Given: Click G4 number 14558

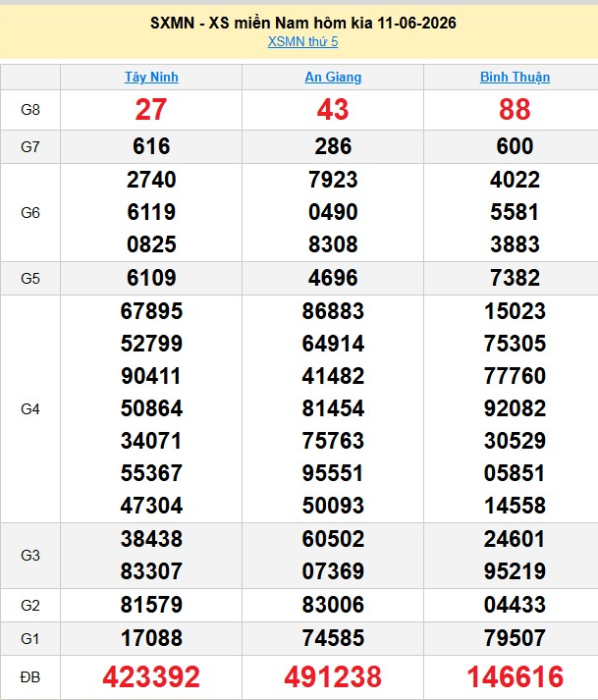Looking at the screenshot, I should click(515, 506).
